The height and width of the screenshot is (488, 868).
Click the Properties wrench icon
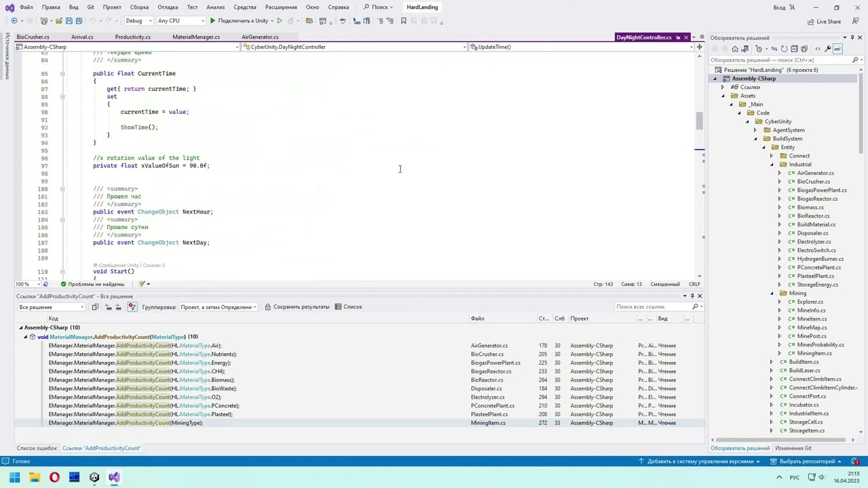[828, 49]
